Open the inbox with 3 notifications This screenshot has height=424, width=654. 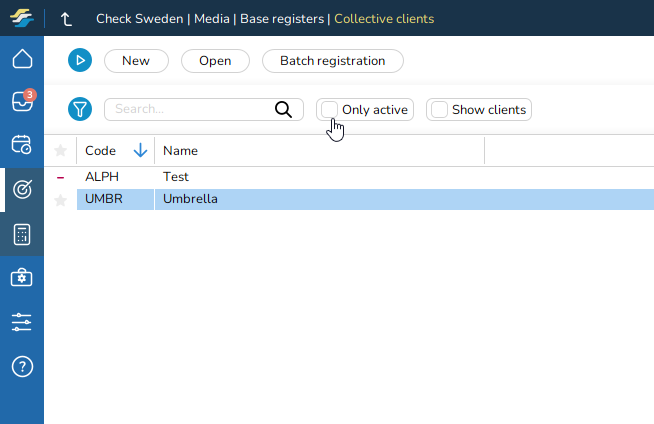(x=22, y=102)
